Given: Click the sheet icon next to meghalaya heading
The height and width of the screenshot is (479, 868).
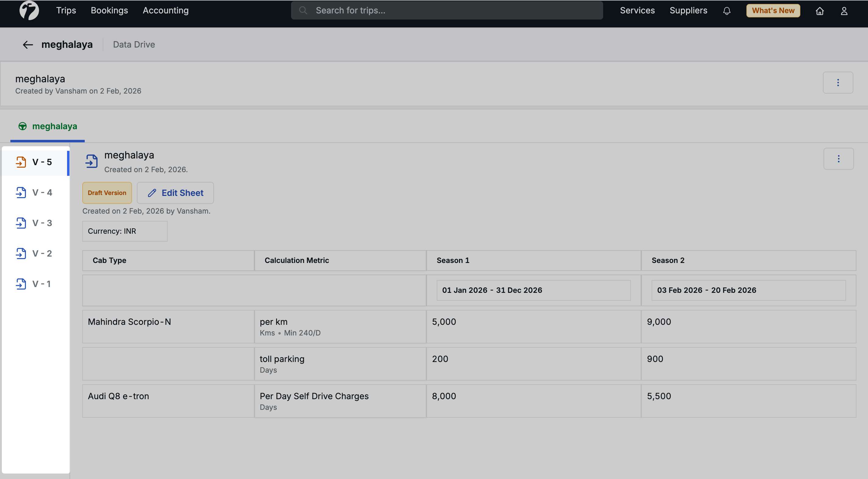Looking at the screenshot, I should 91,161.
